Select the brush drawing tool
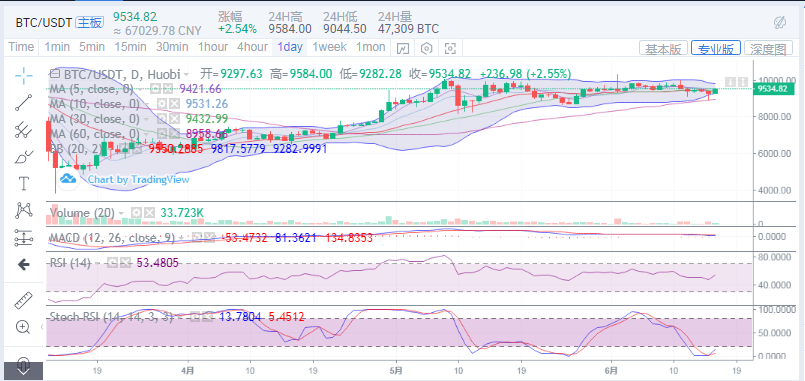 23,156
